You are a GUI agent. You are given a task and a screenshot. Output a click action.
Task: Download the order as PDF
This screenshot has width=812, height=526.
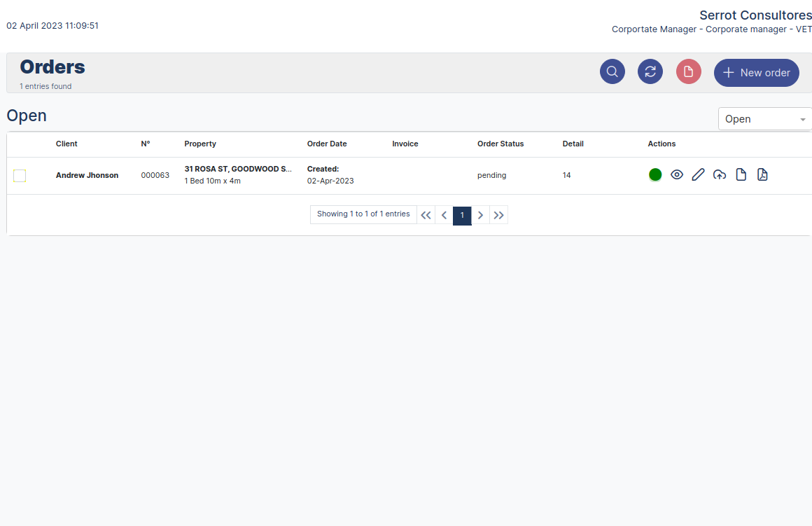pyautogui.click(x=762, y=174)
